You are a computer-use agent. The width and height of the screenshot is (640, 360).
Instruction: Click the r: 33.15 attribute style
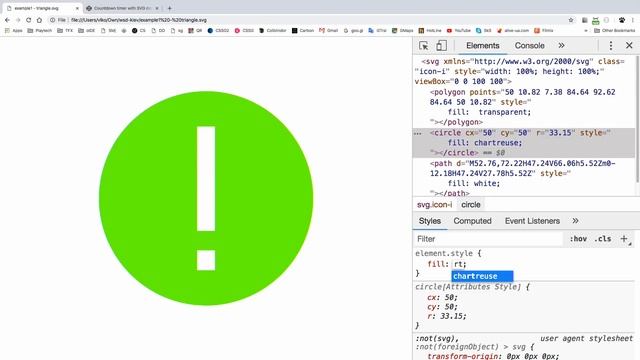447,316
